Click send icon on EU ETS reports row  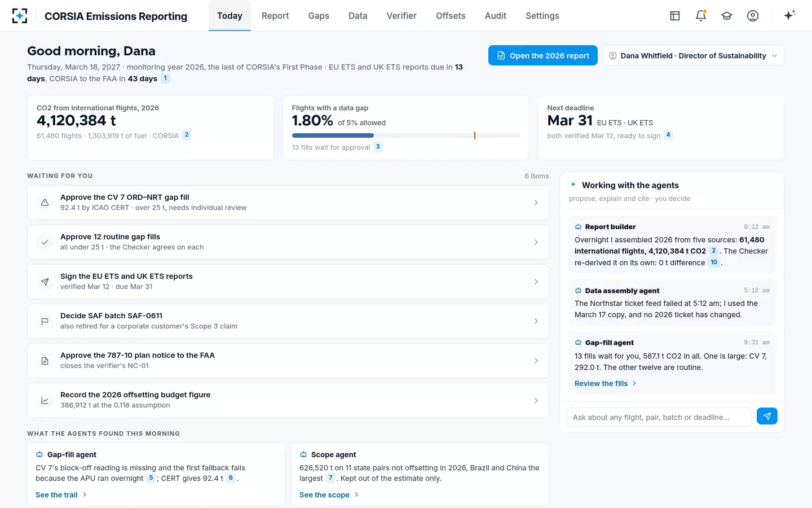point(45,282)
